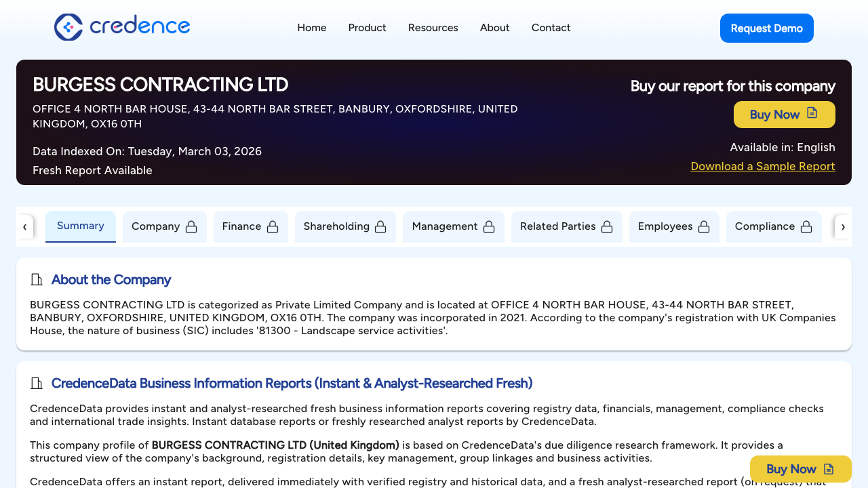Click the document icon beside CredenceData Business Information Reports
The image size is (868, 488).
(x=37, y=383)
